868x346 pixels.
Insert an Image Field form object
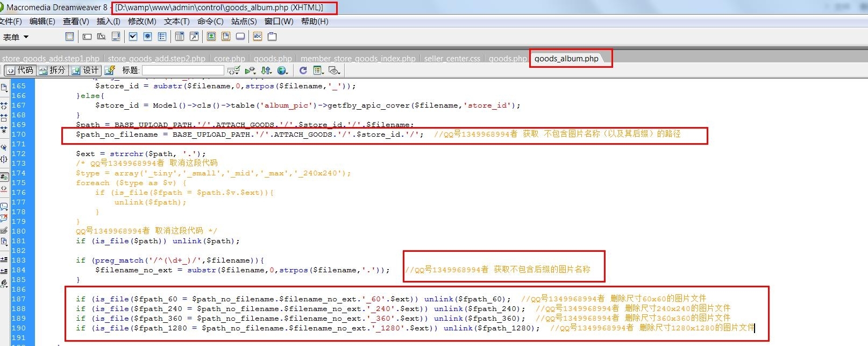coord(211,37)
